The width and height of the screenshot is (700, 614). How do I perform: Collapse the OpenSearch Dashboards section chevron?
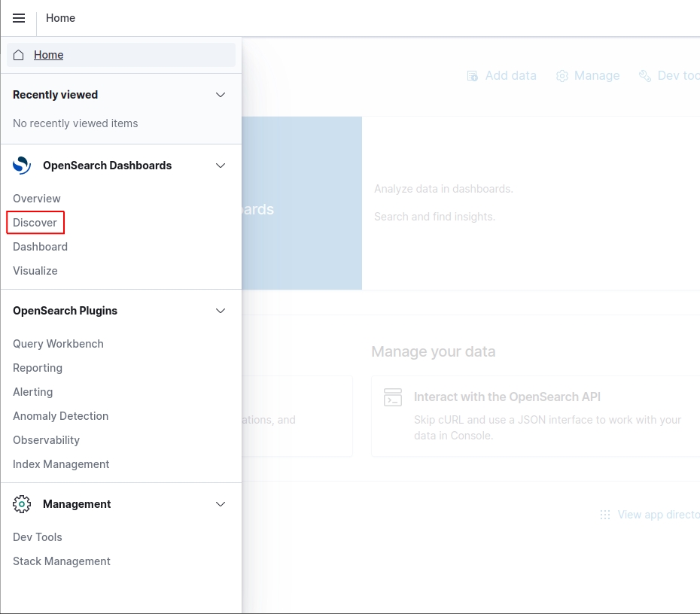tap(221, 166)
